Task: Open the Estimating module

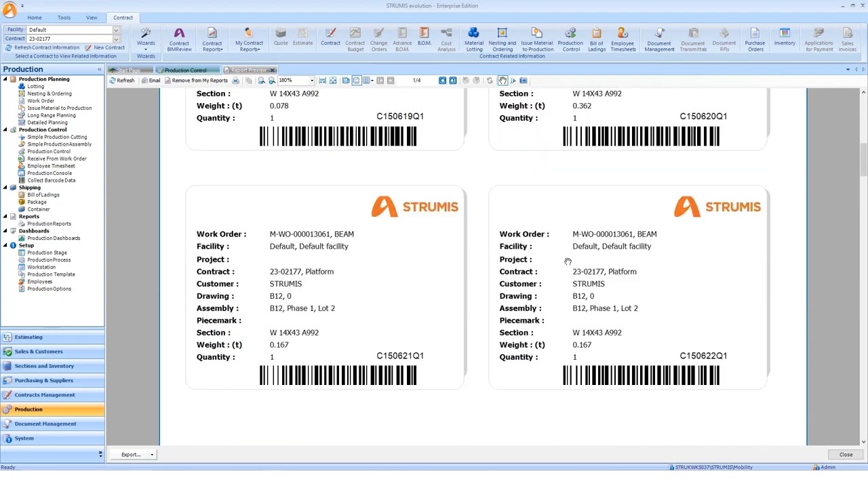Action: tap(53, 337)
